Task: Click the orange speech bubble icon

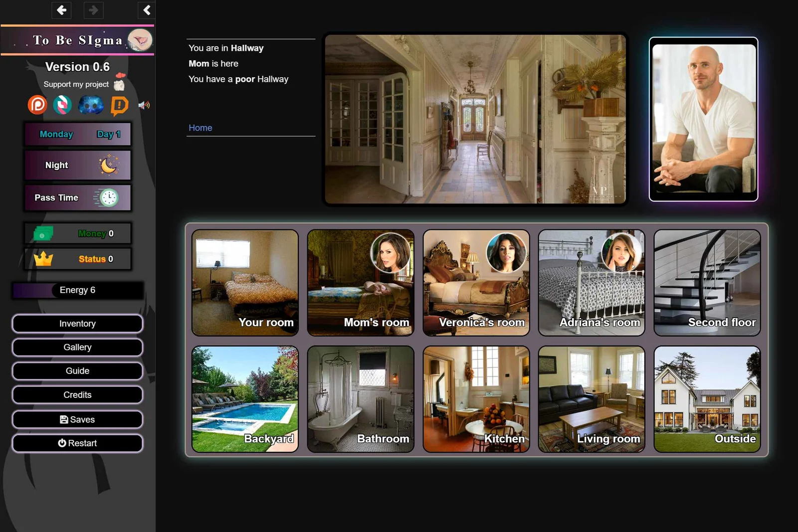Action: [119, 105]
